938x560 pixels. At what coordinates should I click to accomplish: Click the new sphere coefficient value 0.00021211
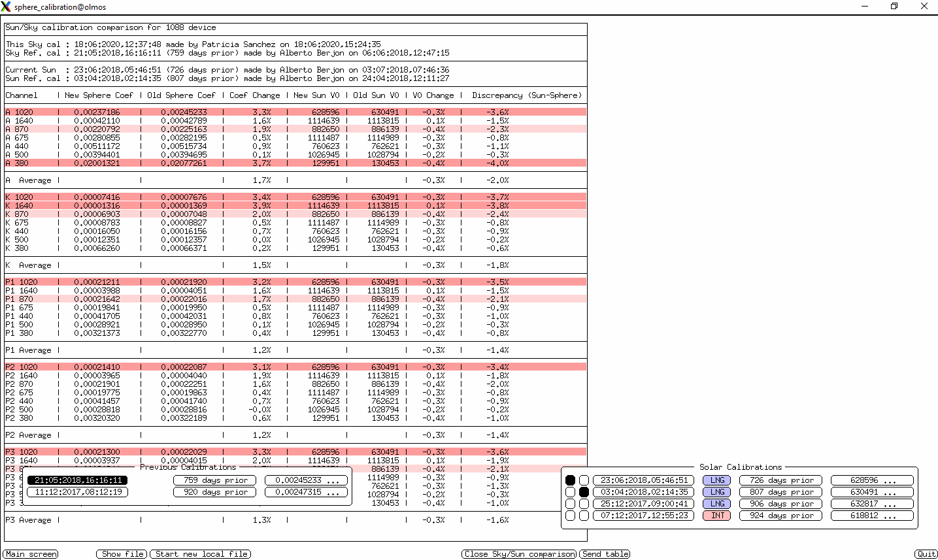[x=97, y=282]
